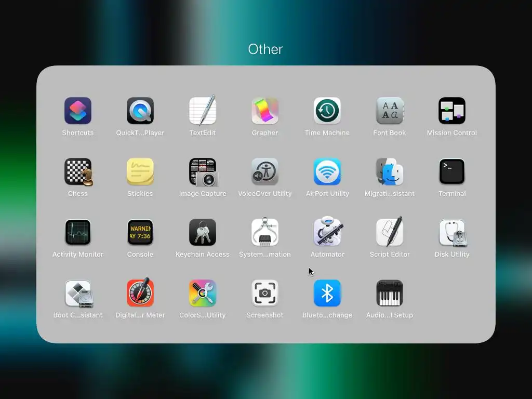Click the "System...mation" label

[265, 254]
